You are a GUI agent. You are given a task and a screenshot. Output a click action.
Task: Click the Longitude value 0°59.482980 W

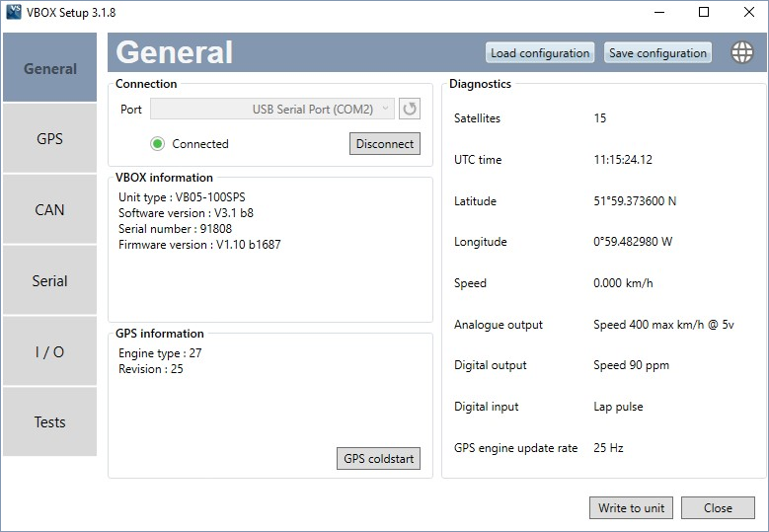click(x=633, y=242)
